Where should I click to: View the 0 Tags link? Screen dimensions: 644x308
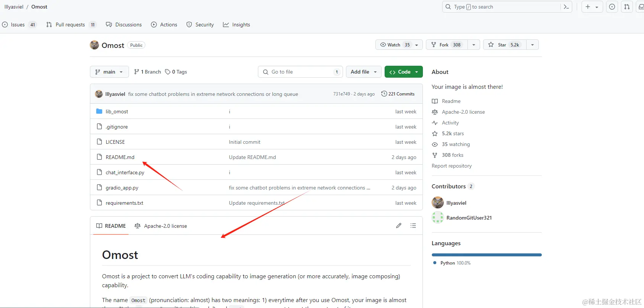[176, 72]
